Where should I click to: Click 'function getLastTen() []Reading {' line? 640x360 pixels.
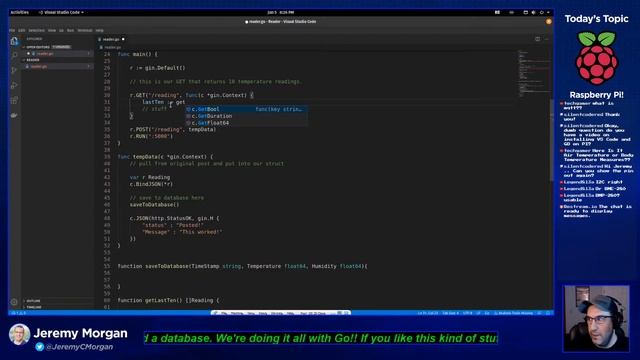click(x=169, y=300)
